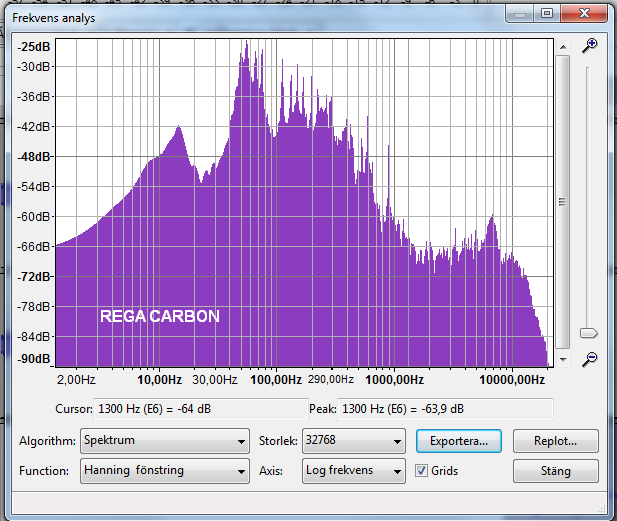Uncheck the Grids checkbox
Image resolution: width=617 pixels, height=521 pixels.
(421, 471)
